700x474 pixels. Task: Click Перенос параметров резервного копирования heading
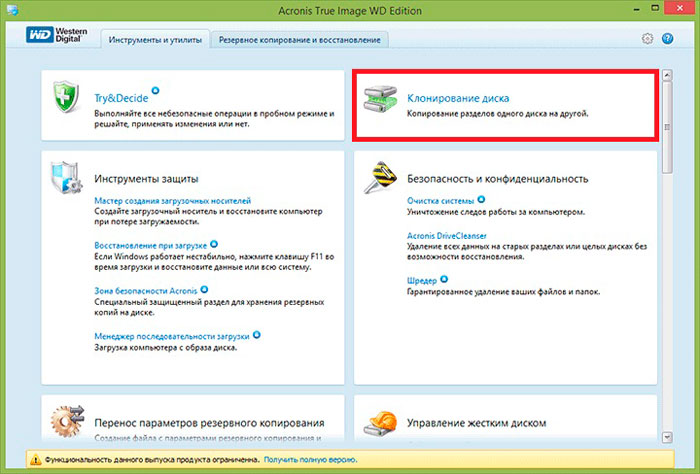click(209, 423)
